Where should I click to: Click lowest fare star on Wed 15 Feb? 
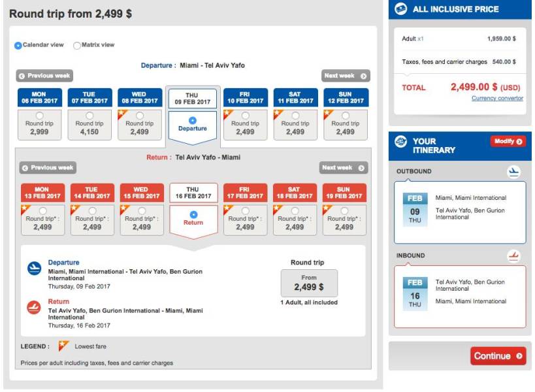pos(124,209)
